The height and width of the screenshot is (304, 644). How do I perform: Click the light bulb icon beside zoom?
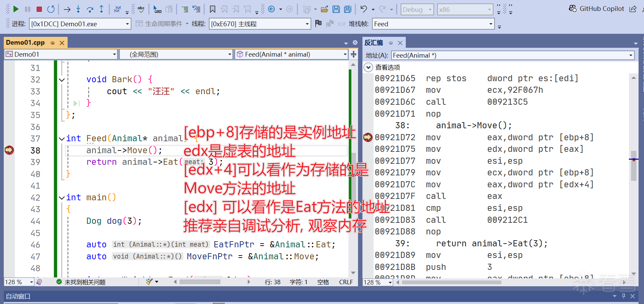[39, 282]
